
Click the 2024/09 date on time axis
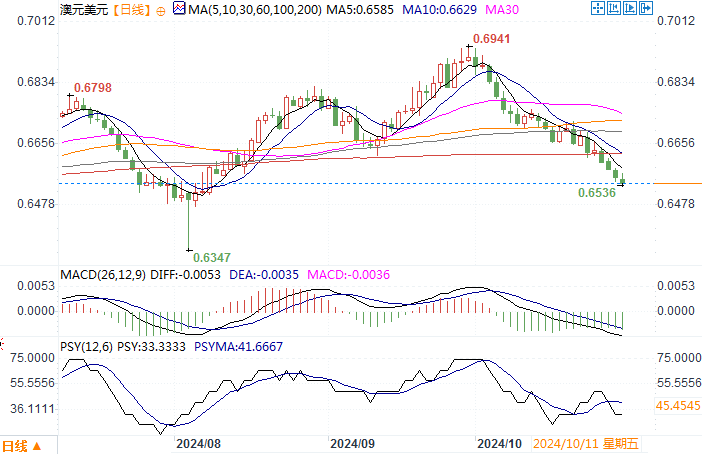point(351,442)
